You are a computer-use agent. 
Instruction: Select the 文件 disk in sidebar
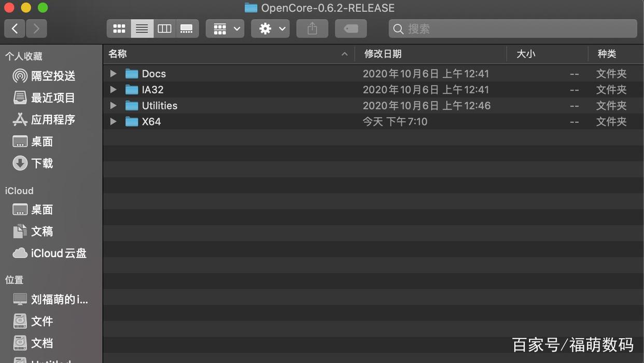point(33,322)
